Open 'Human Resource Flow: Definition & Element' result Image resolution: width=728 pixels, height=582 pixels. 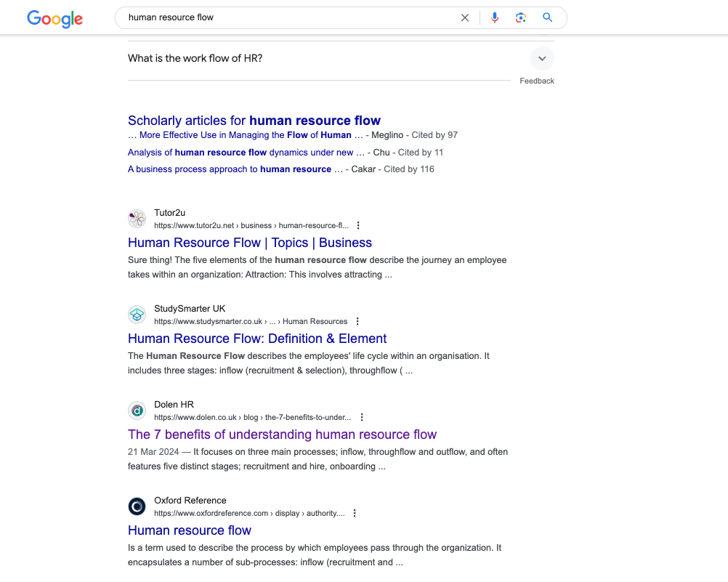click(x=257, y=339)
